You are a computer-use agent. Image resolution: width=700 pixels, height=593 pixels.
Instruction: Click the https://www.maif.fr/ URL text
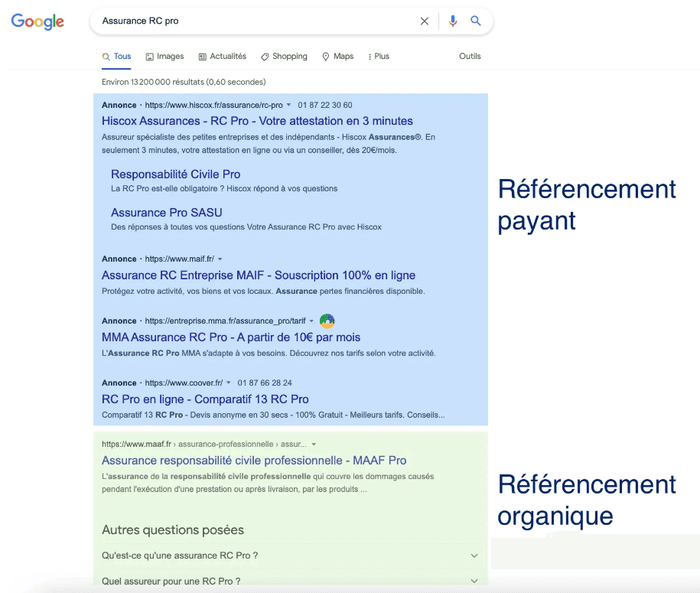[x=180, y=259]
